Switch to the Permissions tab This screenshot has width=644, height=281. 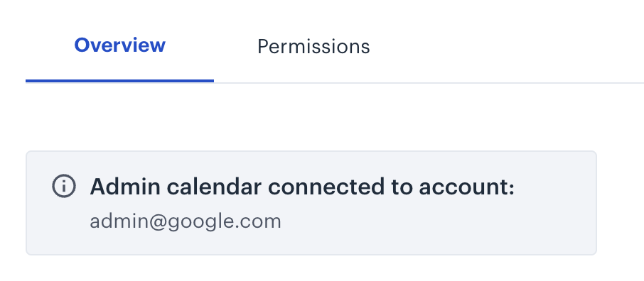tap(313, 47)
